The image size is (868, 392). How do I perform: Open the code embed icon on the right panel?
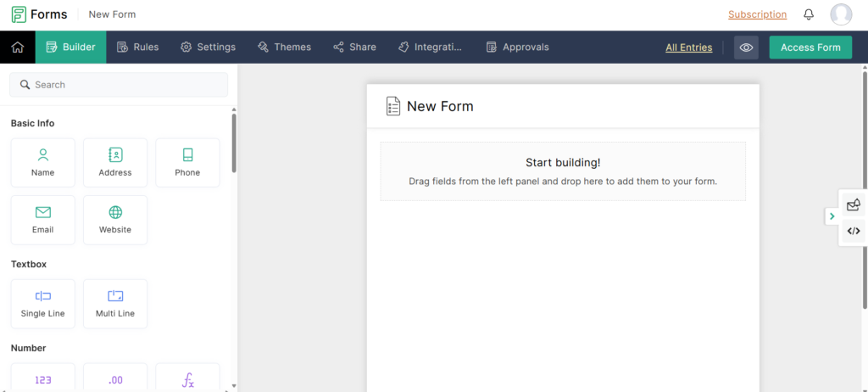[854, 231]
